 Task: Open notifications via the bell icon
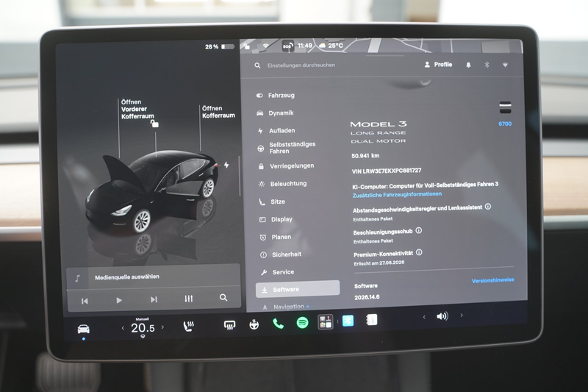[468, 65]
